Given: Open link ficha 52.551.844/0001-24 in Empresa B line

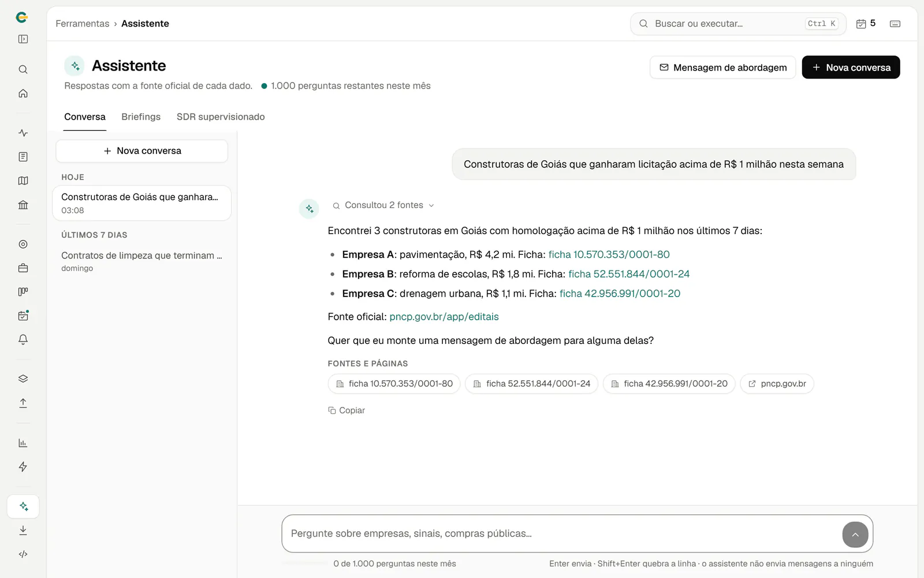Looking at the screenshot, I should [629, 274].
